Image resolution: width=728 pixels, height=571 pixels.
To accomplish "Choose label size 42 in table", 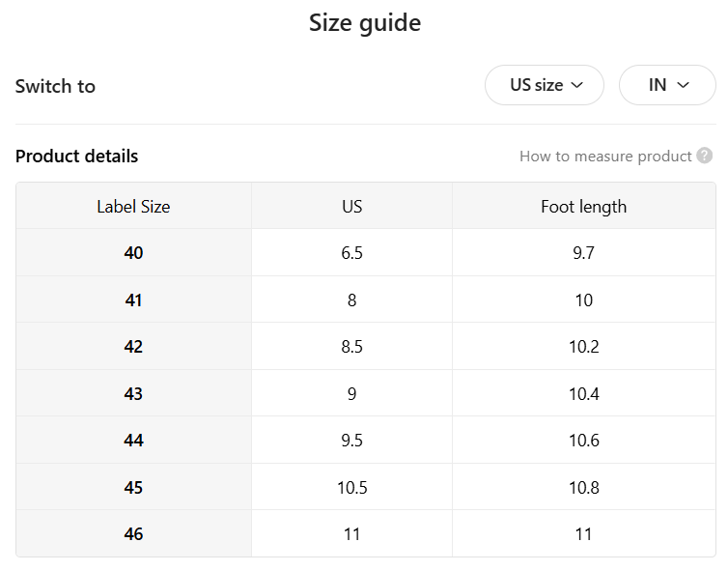I will click(x=133, y=346).
